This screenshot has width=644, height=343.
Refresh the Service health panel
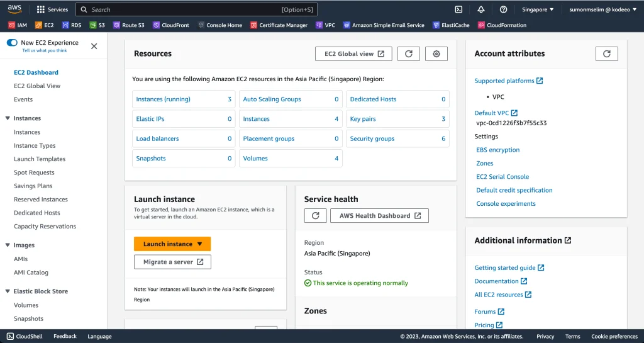(316, 216)
